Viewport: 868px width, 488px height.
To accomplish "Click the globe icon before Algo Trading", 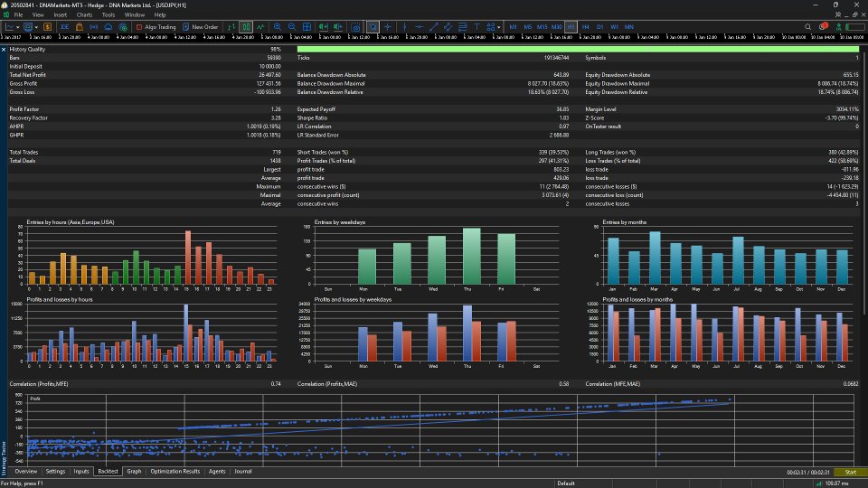I will pos(122,26).
